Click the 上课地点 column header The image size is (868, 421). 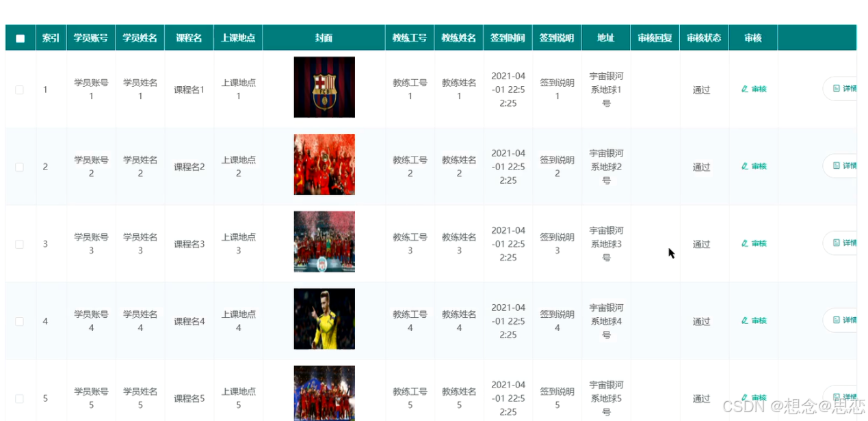[238, 38]
